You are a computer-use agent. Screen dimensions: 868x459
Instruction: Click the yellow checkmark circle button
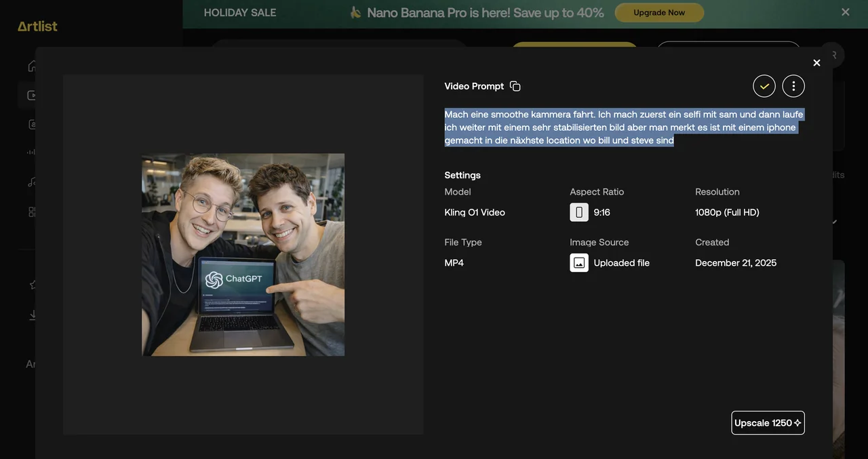[764, 86]
